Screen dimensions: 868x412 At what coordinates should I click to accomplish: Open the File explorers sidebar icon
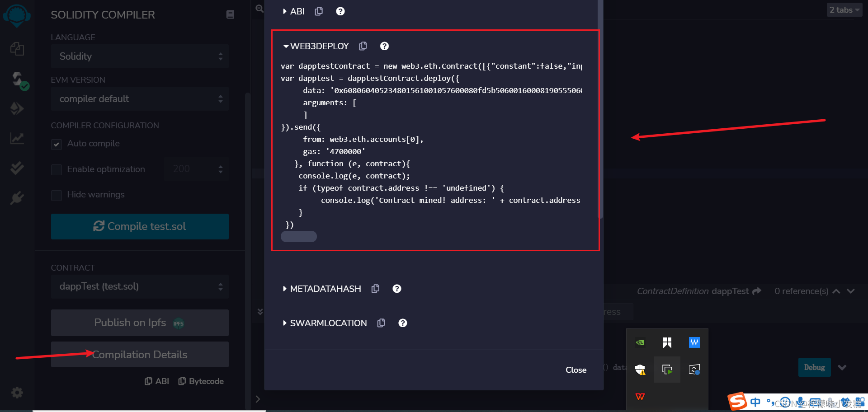click(x=17, y=49)
